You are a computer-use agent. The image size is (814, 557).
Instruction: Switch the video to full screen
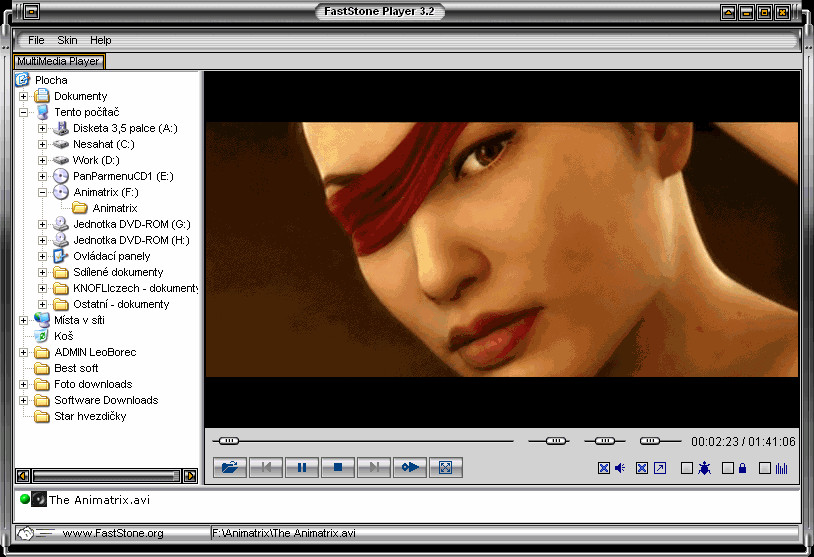point(446,468)
